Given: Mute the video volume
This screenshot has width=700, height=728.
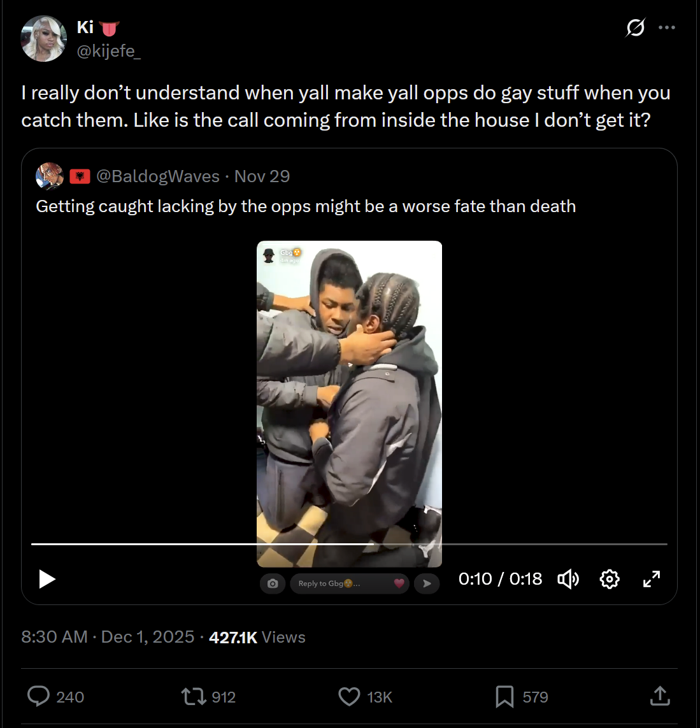Looking at the screenshot, I should click(x=568, y=579).
